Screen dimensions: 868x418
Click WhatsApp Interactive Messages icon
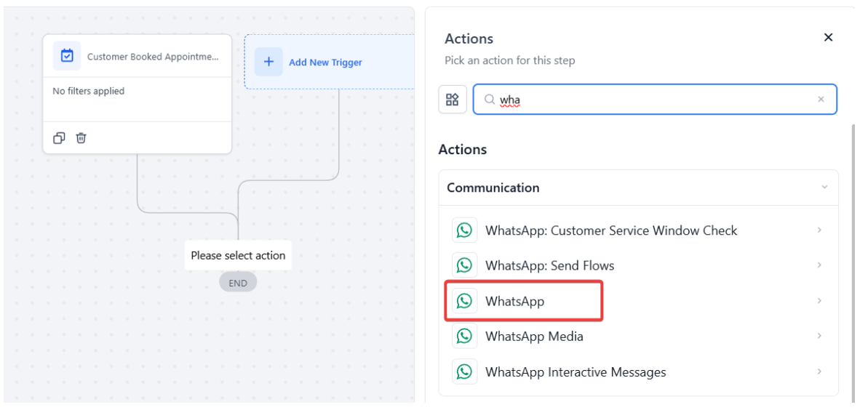464,371
